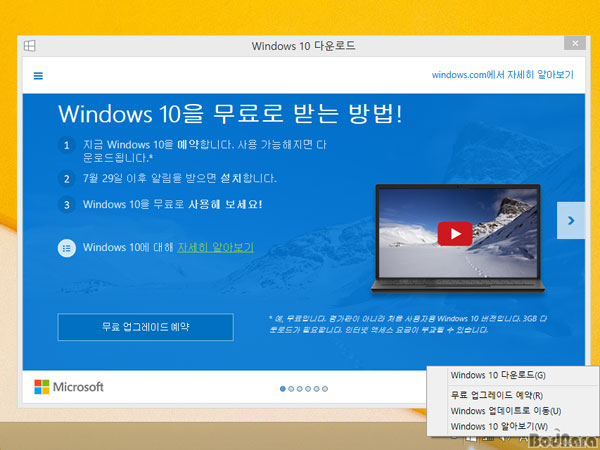Select third page indicator dot
600x450 pixels.
click(300, 389)
